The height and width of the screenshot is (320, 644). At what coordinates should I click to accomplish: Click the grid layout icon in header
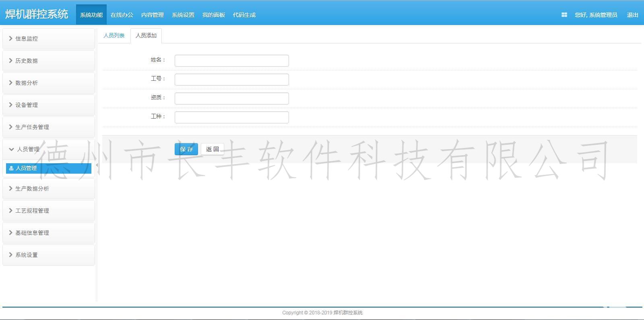pyautogui.click(x=564, y=15)
